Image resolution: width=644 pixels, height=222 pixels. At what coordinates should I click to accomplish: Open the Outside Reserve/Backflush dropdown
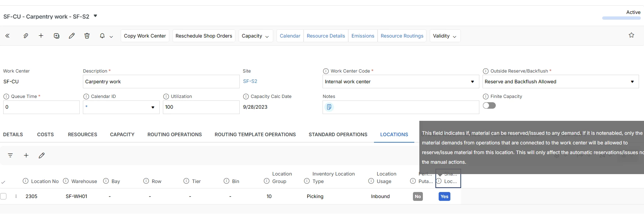560,82
